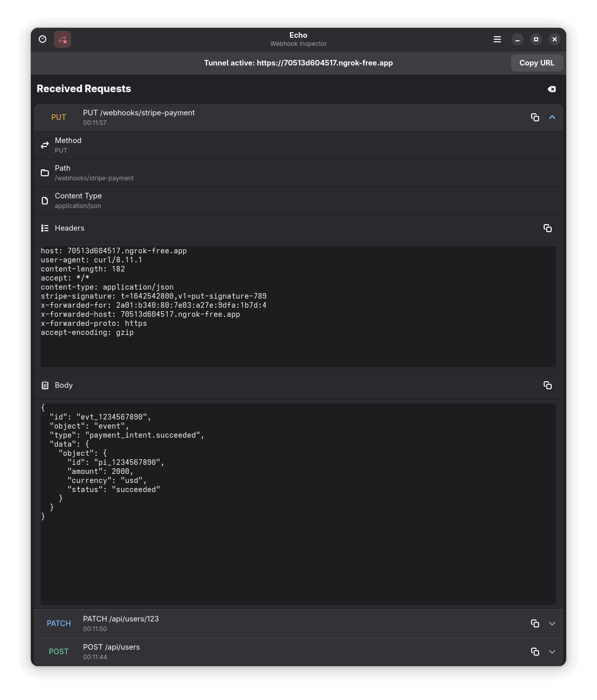Click the Body section label
Image resolution: width=597 pixels, height=700 pixels.
click(64, 385)
